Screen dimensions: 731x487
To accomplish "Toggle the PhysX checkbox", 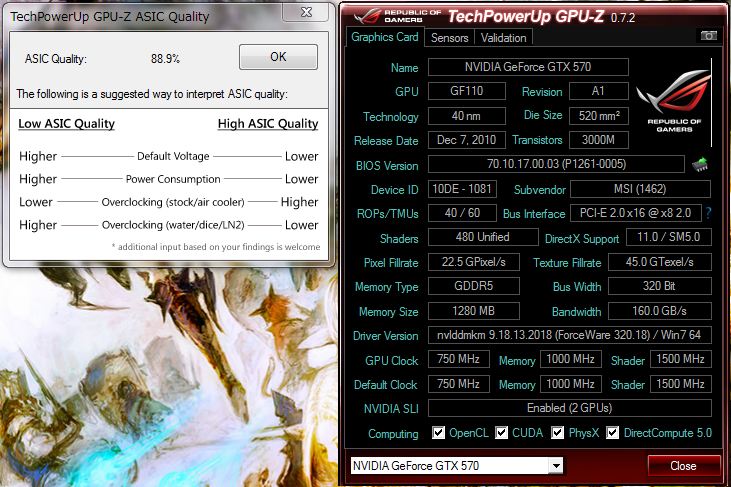I will click(558, 433).
